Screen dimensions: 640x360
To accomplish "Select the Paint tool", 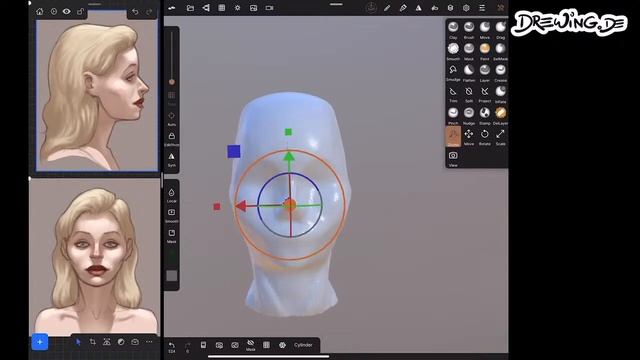I will click(x=485, y=51).
